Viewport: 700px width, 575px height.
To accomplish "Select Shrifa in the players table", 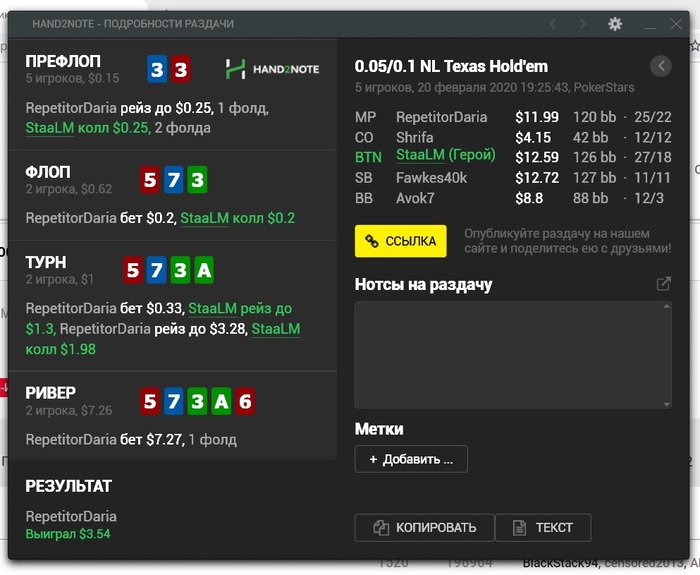I will click(415, 138).
